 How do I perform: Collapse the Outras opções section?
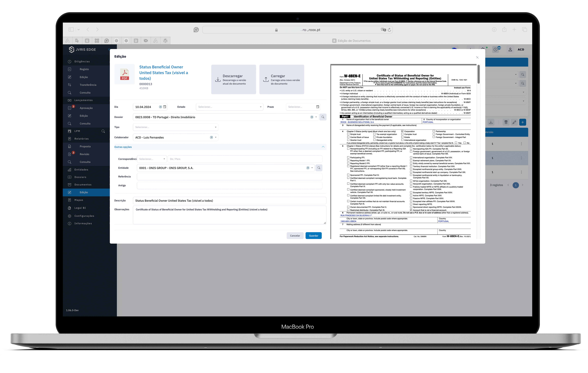[x=323, y=147]
